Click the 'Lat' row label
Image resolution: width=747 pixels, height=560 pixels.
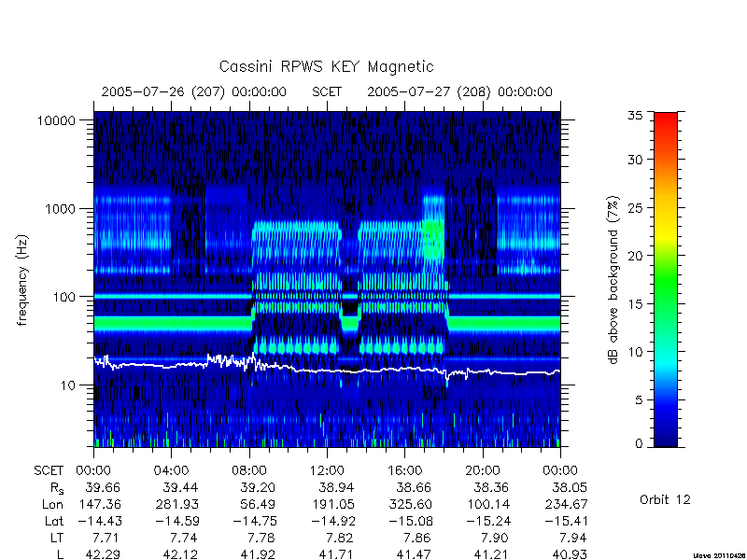54,522
